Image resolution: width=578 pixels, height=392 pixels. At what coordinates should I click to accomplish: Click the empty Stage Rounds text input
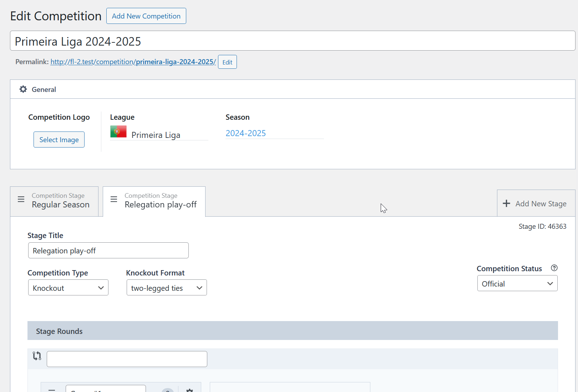pyautogui.click(x=127, y=359)
